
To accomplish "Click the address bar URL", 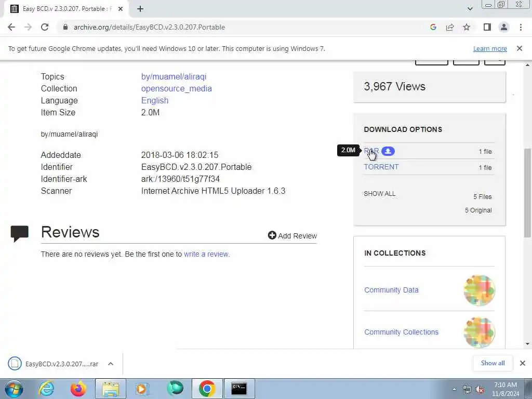I will 149,27.
